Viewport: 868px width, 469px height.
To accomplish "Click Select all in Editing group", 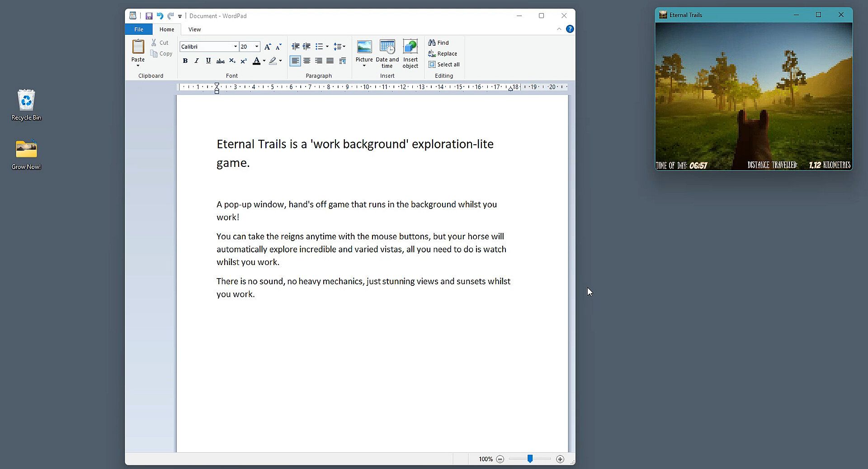I will tap(444, 64).
